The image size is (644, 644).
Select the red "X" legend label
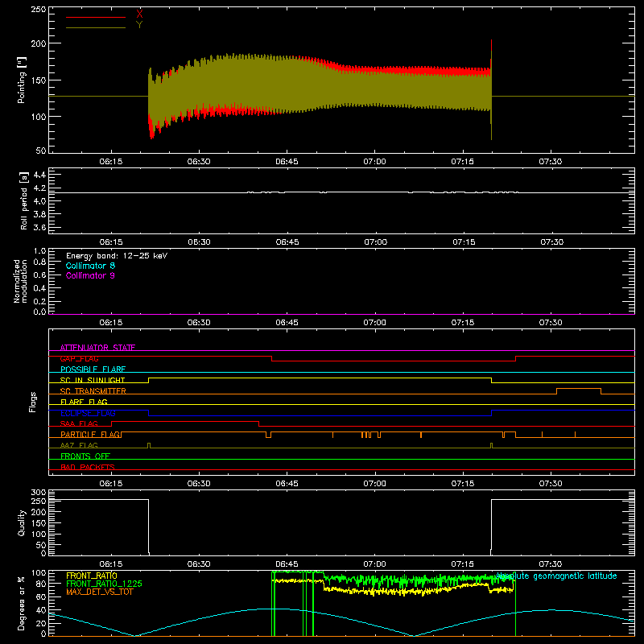click(x=139, y=14)
